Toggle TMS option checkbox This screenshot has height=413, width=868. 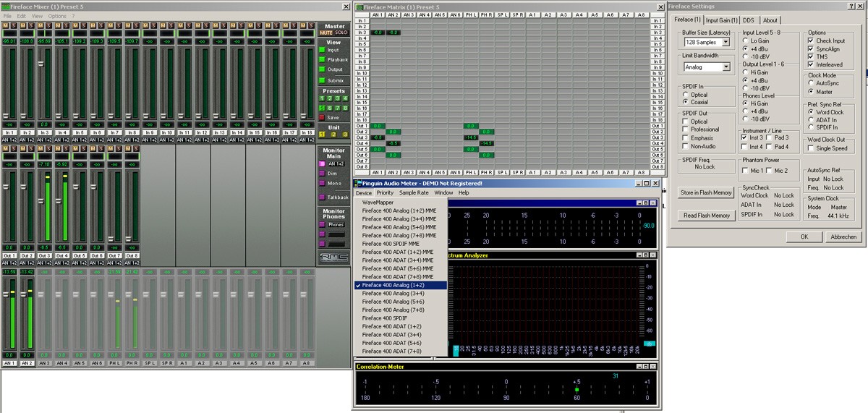pos(810,56)
